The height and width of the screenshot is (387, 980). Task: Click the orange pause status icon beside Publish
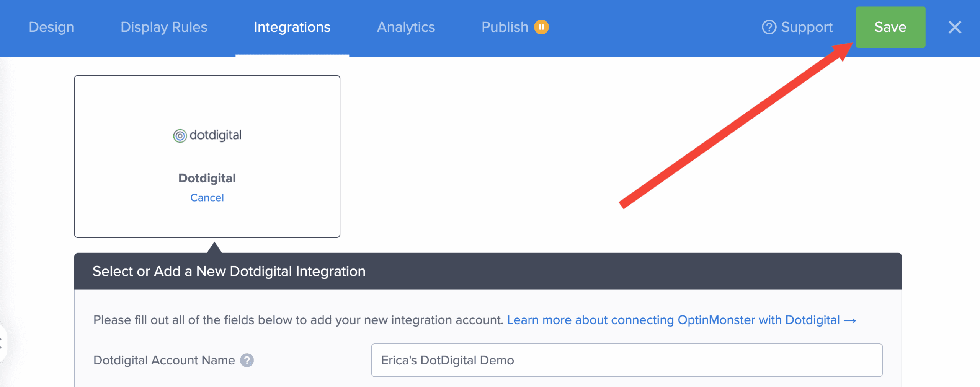[x=541, y=27]
